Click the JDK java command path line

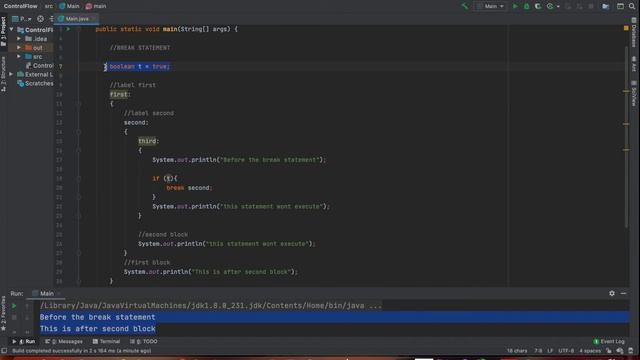211,305
